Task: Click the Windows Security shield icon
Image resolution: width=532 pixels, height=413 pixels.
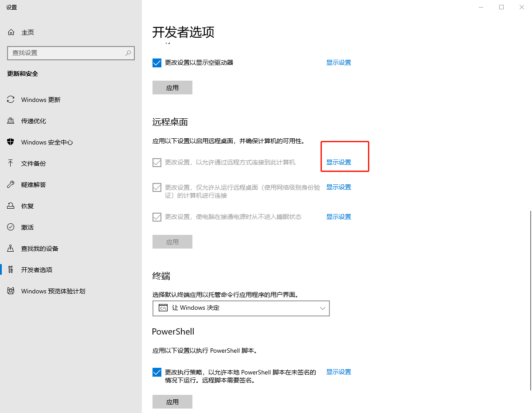Action: pyautogui.click(x=11, y=142)
